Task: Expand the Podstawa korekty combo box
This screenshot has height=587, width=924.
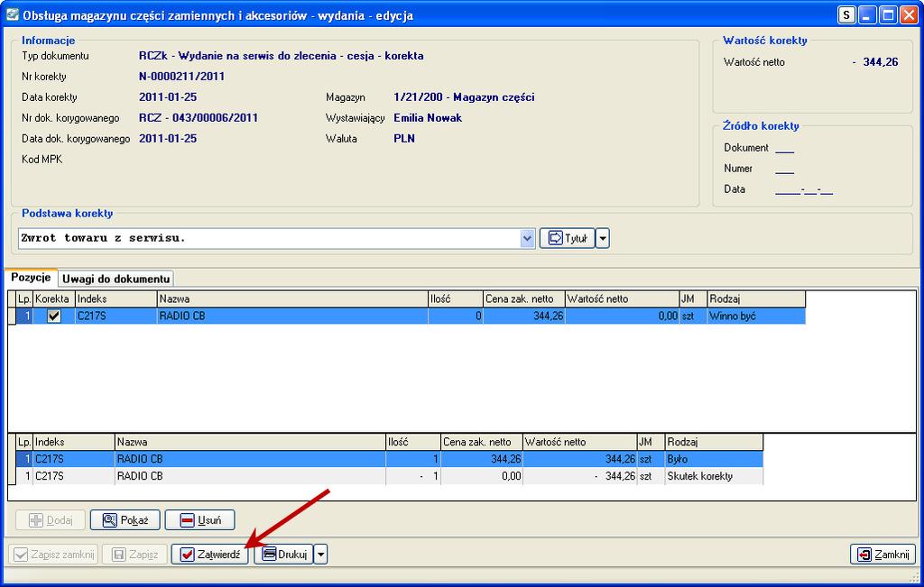Action: [527, 238]
